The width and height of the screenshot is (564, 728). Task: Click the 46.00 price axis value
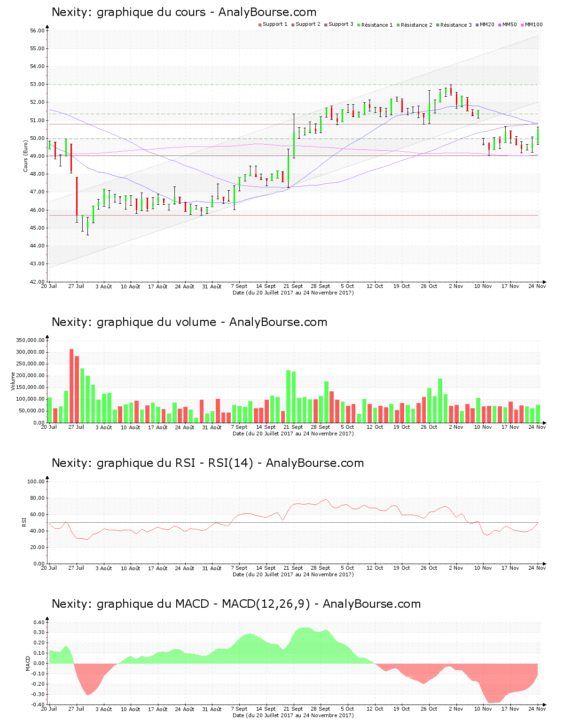pyautogui.click(x=37, y=210)
